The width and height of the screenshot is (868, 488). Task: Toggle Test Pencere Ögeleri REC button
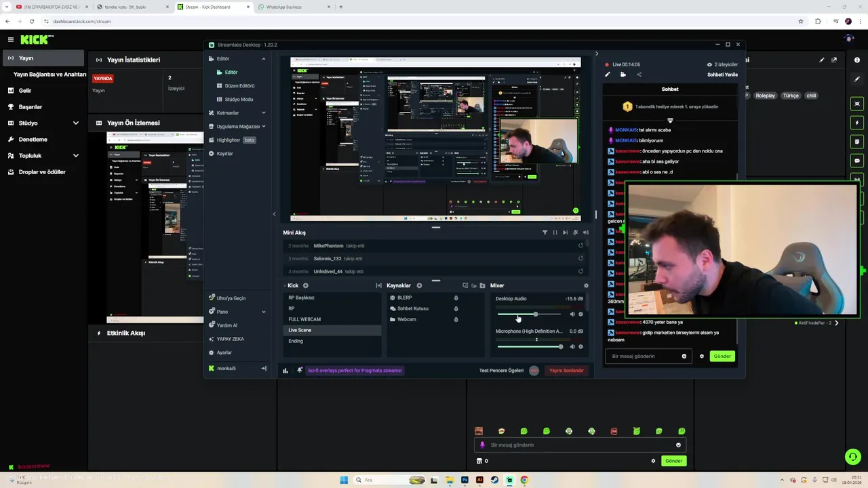534,370
